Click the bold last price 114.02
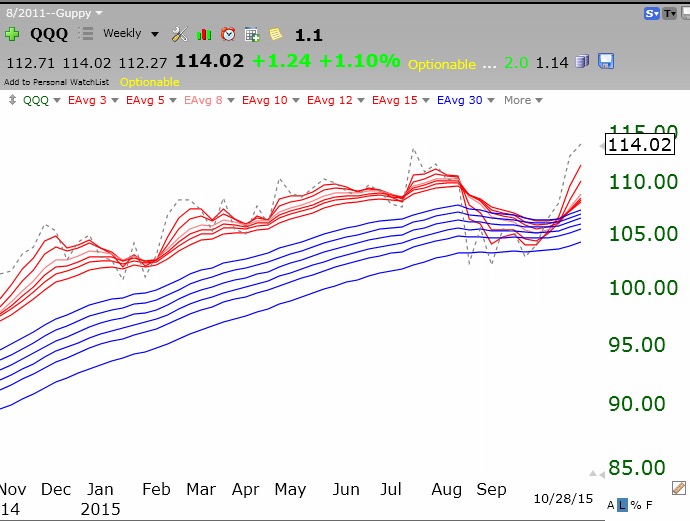The height and width of the screenshot is (521, 690). pos(209,61)
